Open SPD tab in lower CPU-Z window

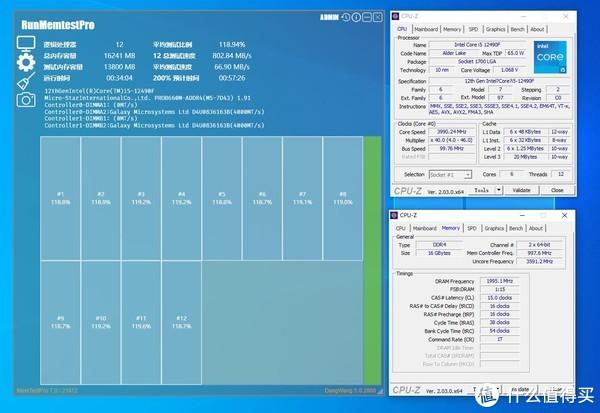472,228
